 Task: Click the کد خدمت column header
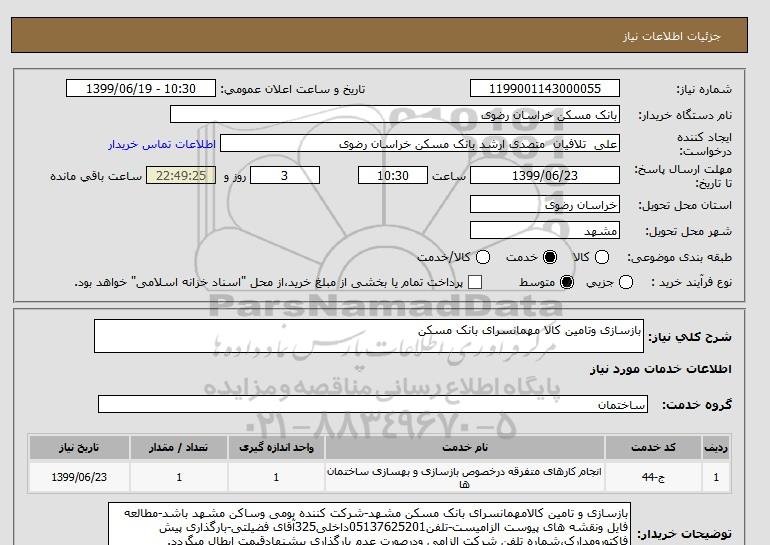click(653, 447)
